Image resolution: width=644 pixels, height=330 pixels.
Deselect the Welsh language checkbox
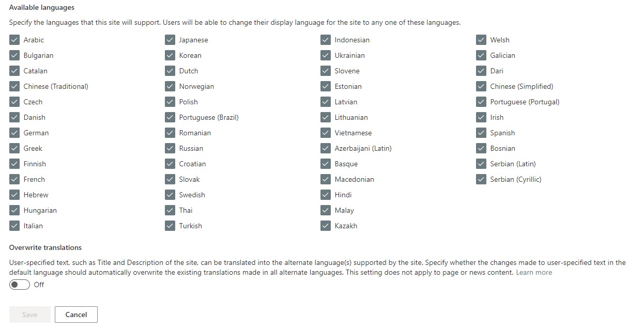tap(481, 40)
